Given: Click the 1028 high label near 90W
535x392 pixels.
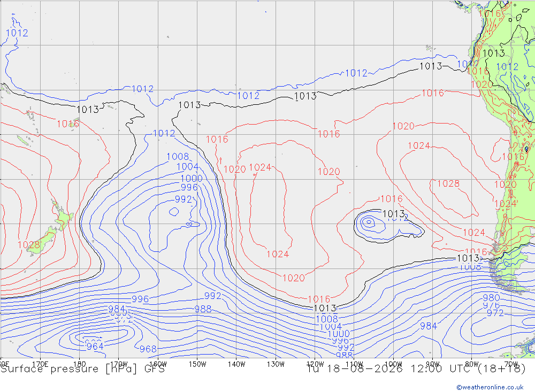Looking at the screenshot, I should [x=448, y=183].
